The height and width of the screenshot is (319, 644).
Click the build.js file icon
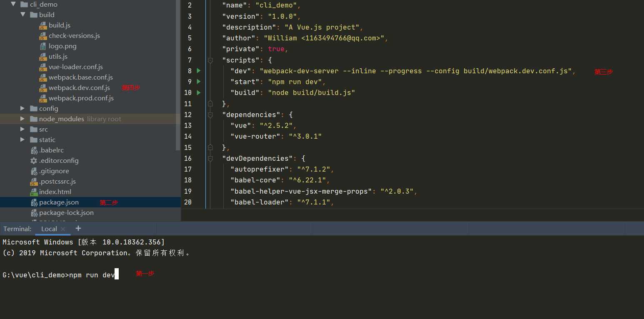click(x=43, y=25)
